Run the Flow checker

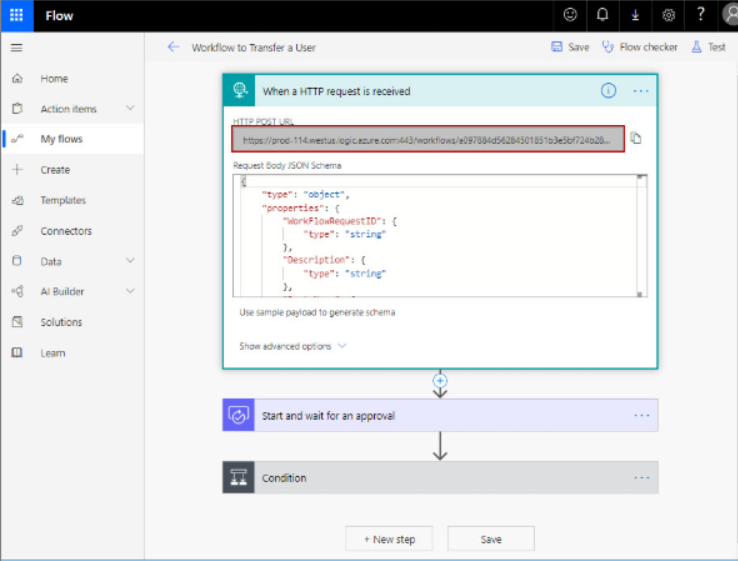tap(640, 47)
